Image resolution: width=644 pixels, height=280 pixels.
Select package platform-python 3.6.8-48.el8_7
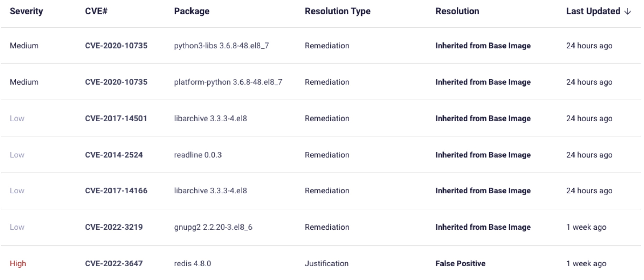point(228,82)
